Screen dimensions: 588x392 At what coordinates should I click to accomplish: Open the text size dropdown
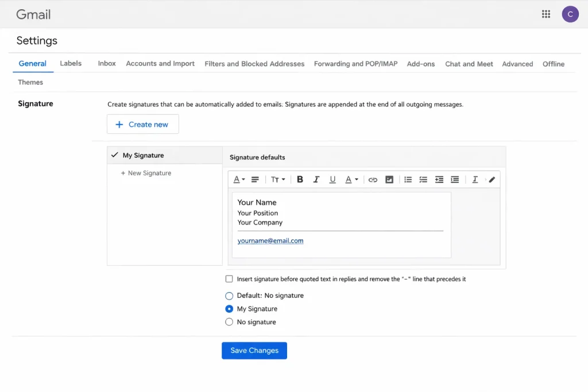pos(278,180)
